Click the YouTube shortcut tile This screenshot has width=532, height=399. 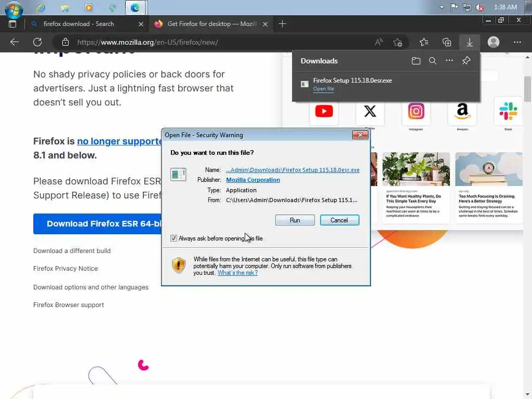(x=324, y=111)
